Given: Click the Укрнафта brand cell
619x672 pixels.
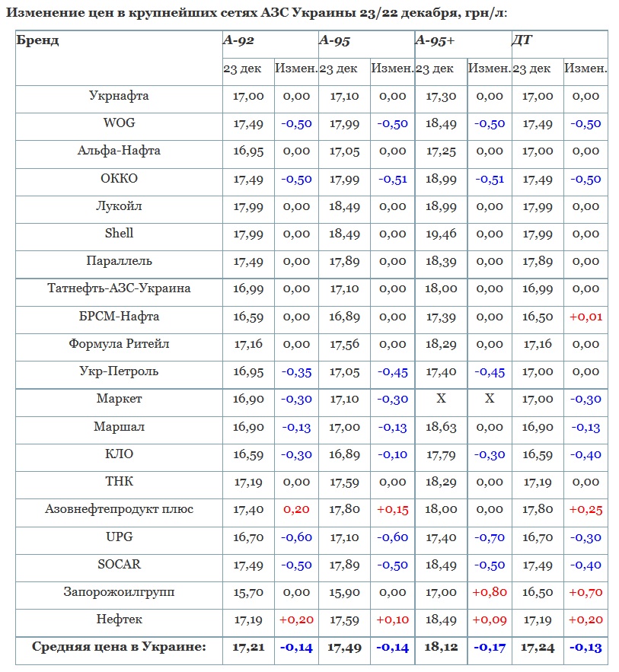Looking at the screenshot, I should 119,97.
